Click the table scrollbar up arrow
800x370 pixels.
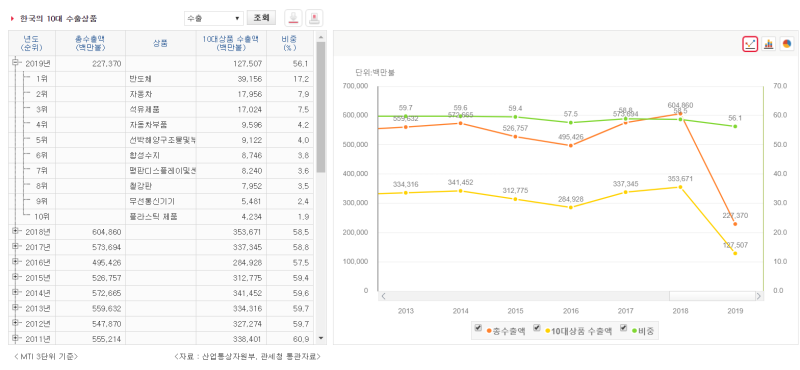[x=321, y=37]
